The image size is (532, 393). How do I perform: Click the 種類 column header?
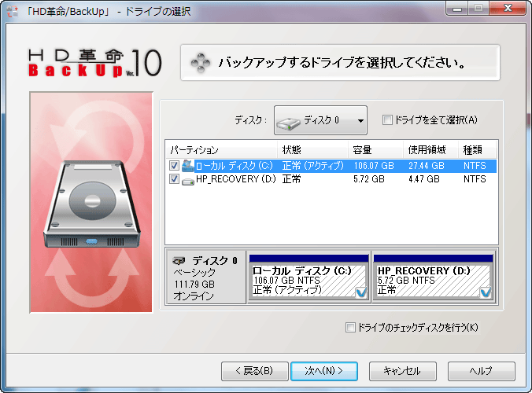pos(478,149)
